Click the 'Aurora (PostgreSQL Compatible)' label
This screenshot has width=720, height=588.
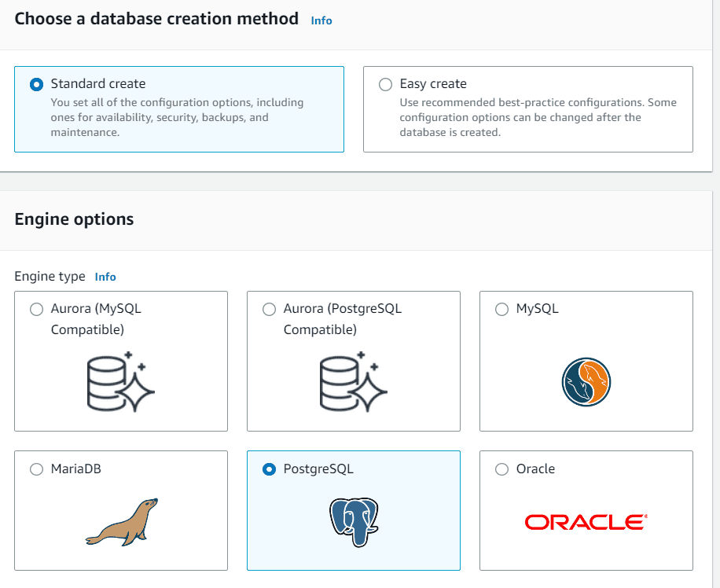click(343, 319)
